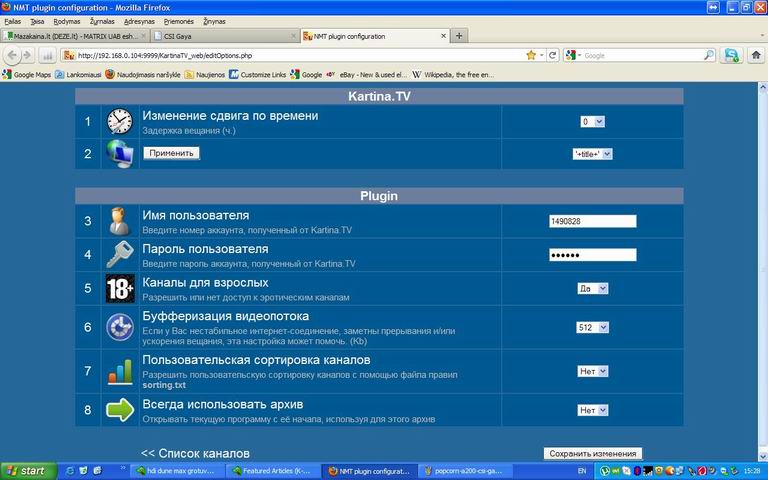The height and width of the screenshot is (480, 768).
Task: Click the EN language indicator in taskbar
Action: (581, 471)
